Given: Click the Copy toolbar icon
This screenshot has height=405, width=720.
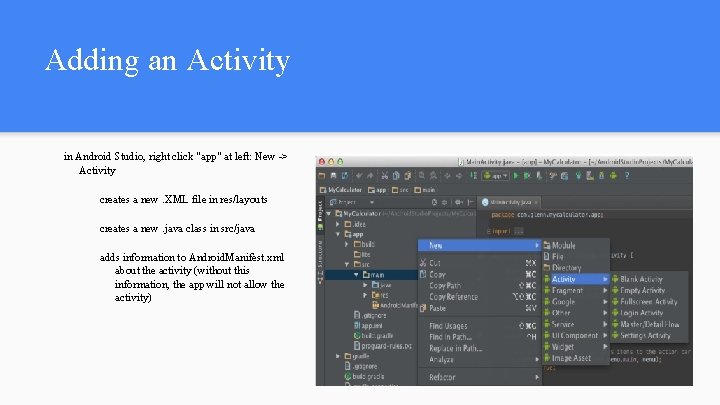Looking at the screenshot, I should coord(396,176).
